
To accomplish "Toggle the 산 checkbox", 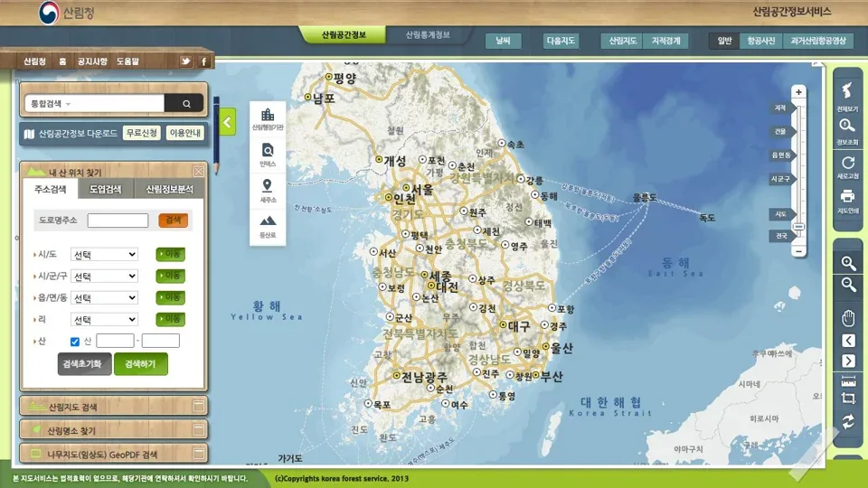I will pyautogui.click(x=75, y=342).
